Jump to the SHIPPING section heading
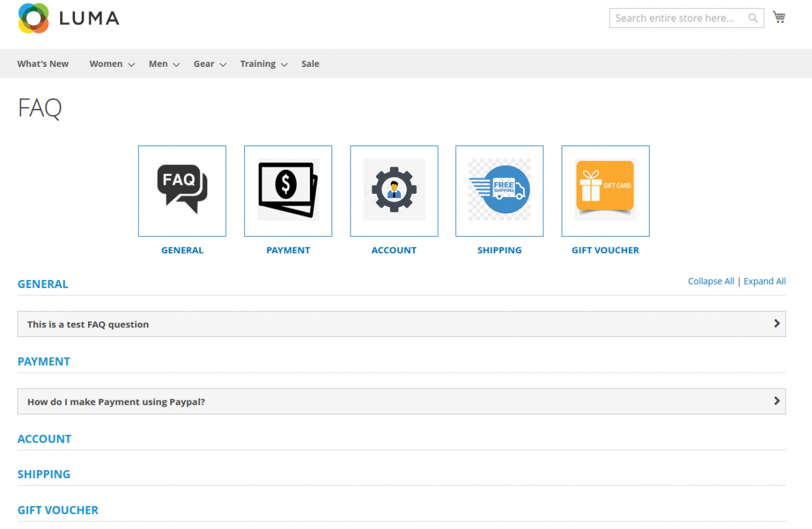Screen dimensions: 812x529 click(x=43, y=474)
